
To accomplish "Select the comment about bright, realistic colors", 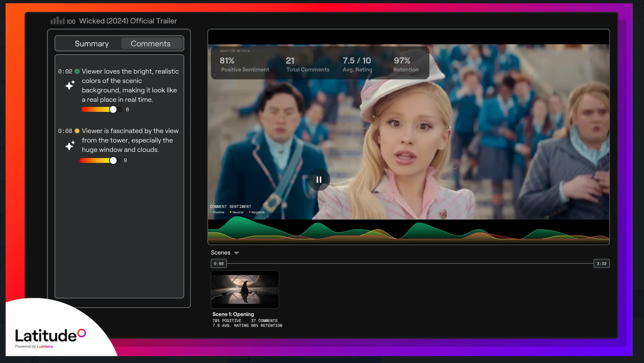I will coord(130,85).
